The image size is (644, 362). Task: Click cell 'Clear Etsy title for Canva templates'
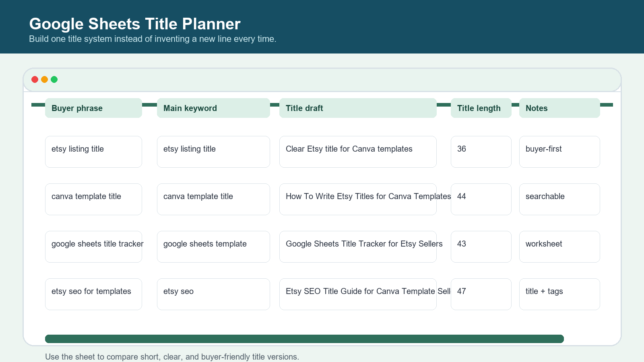pos(358,152)
